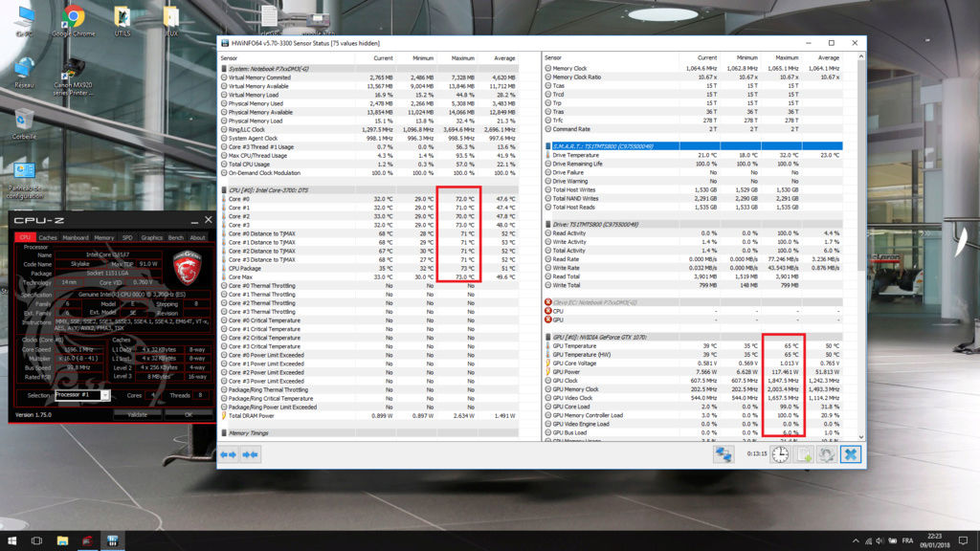The image size is (980, 551).
Task: Click the OK button in CPU-Z
Action: coord(189,415)
